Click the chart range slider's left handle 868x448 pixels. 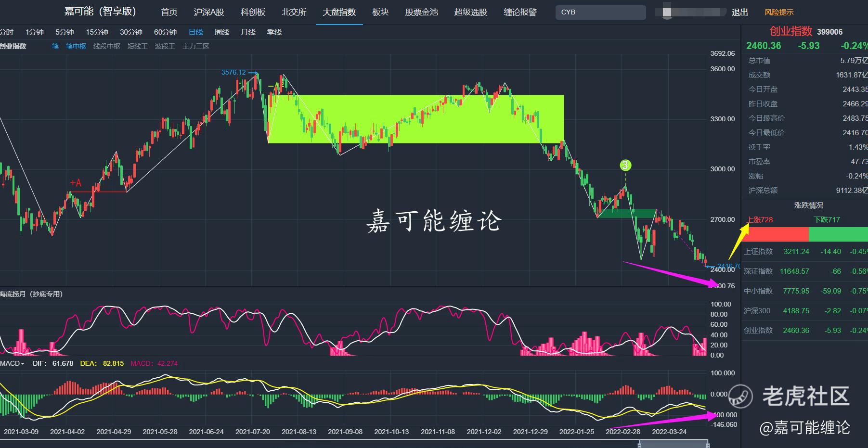click(x=639, y=444)
